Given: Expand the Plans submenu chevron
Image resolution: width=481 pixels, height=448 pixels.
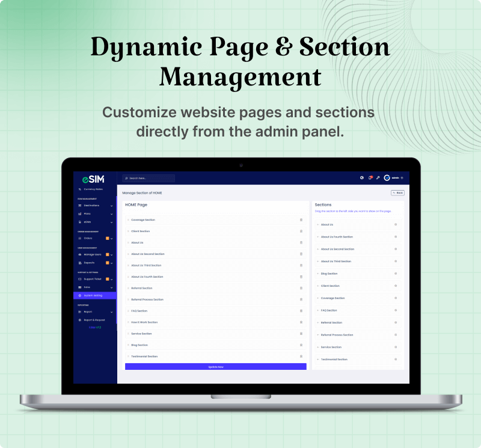Looking at the screenshot, I should [x=112, y=213].
